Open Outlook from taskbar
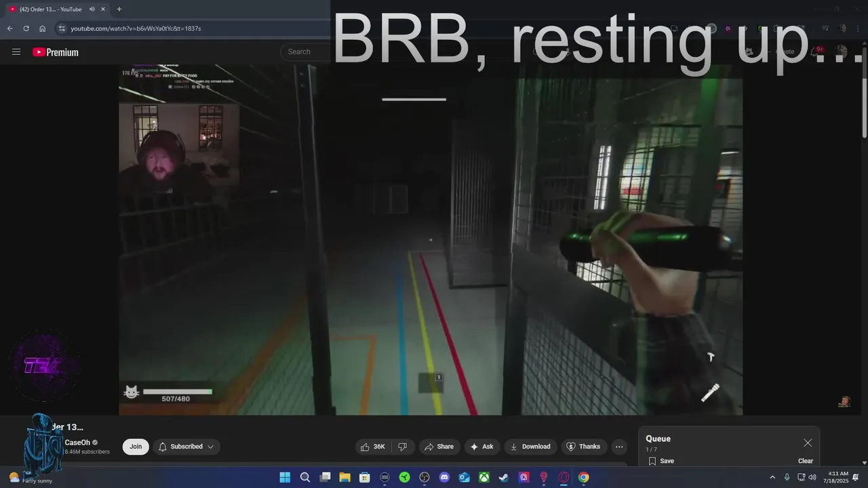 coord(464,477)
